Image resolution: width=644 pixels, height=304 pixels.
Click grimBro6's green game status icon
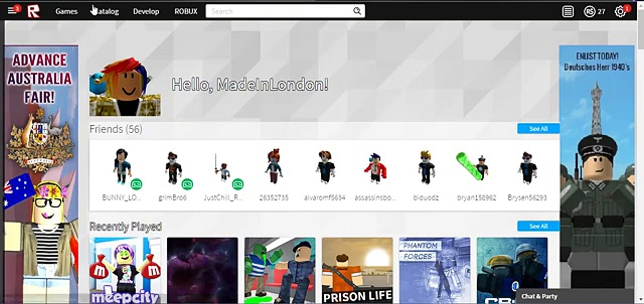(x=187, y=185)
